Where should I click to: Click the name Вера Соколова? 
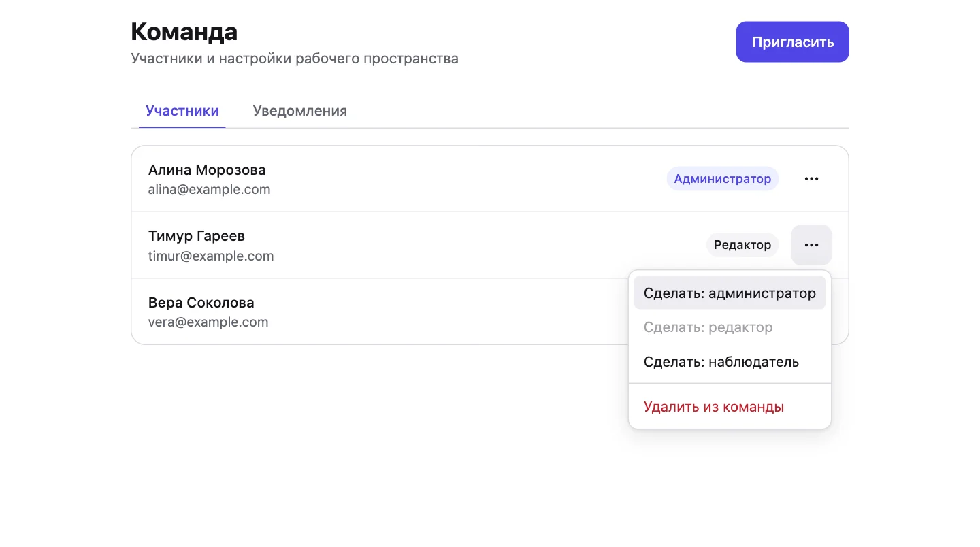point(201,303)
